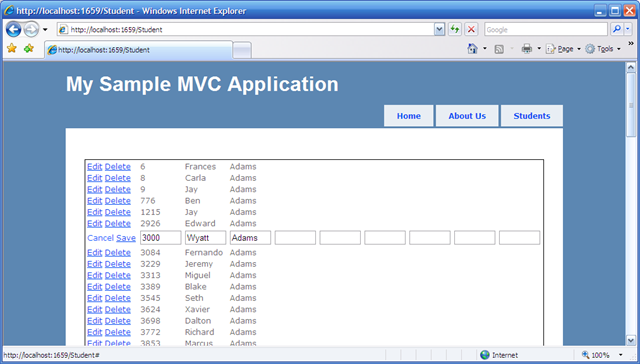Click the first empty field after Adams
The image size is (640, 364).
coord(295,237)
